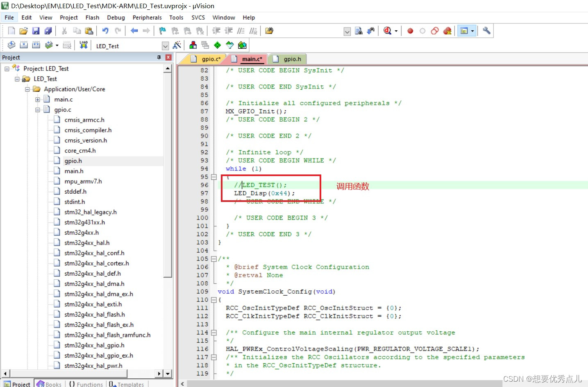
Task: Open the Configuration wrench dialog
Action: click(486, 31)
